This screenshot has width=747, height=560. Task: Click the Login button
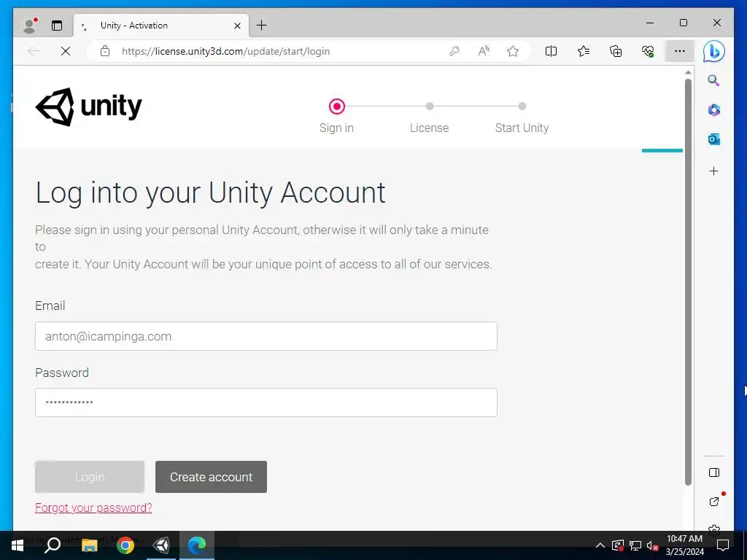click(90, 477)
